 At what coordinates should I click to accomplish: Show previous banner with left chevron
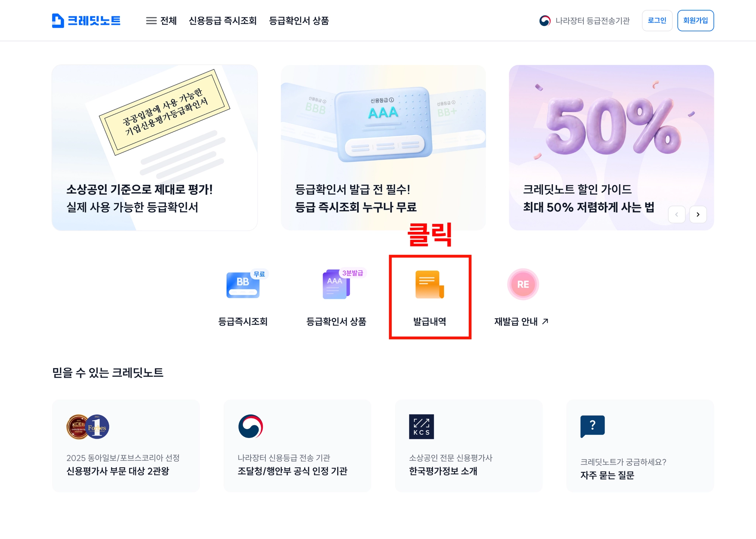point(677,214)
